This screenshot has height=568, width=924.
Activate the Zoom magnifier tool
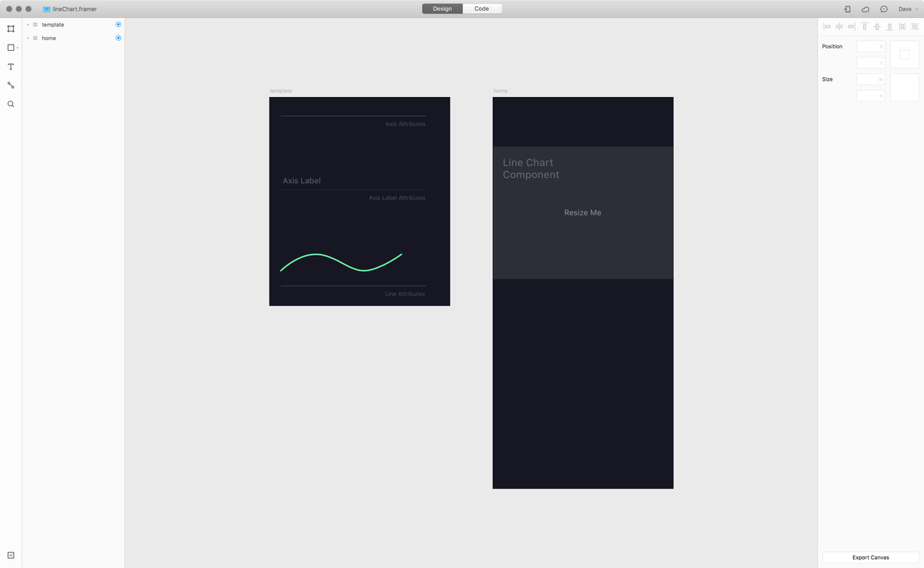(11, 104)
